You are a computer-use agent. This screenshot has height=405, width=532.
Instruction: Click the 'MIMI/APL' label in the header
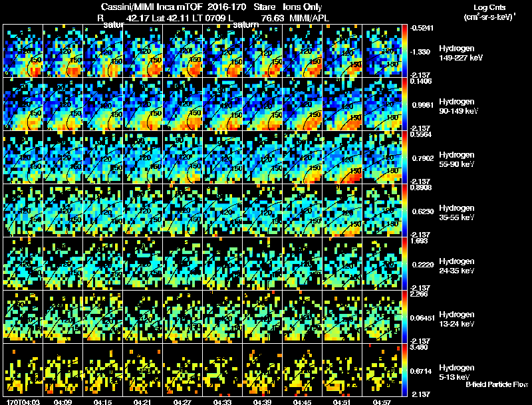click(x=309, y=18)
